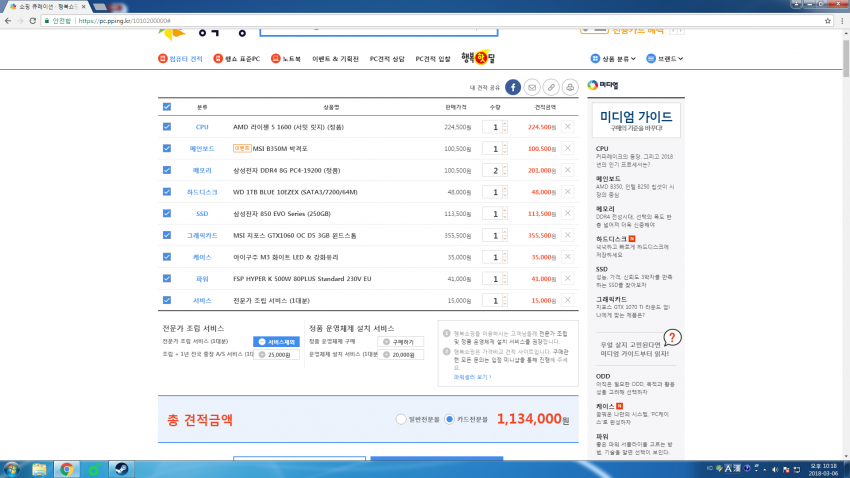Open the 파워셀러 보기 link
The width and height of the screenshot is (850, 478).
pos(472,377)
